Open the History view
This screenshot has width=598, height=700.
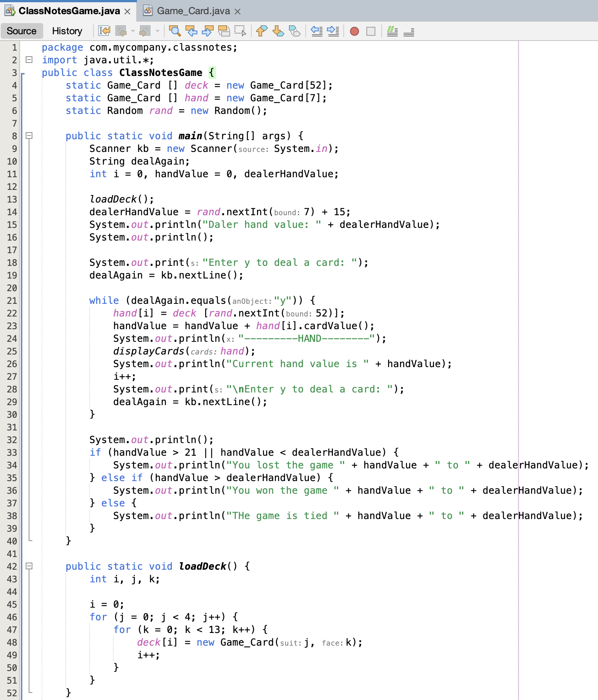67,31
